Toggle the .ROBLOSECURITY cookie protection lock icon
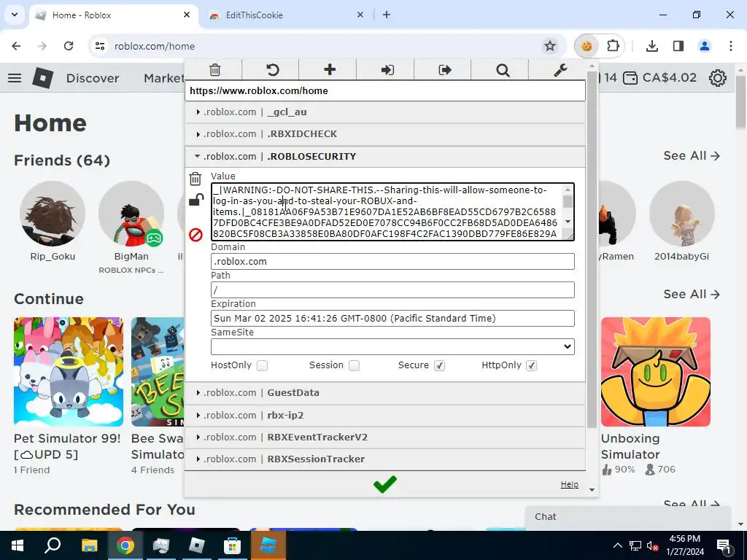Viewport: 747px width, 560px height. coord(196,200)
